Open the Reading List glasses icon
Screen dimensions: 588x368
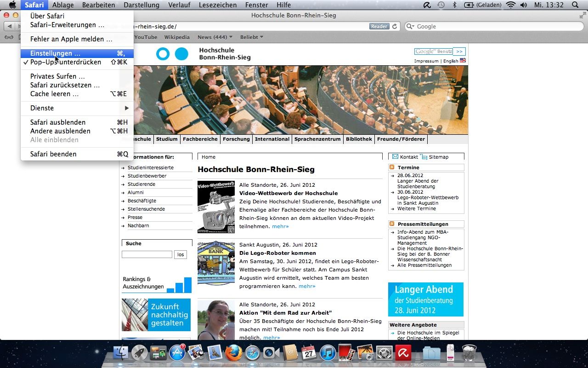(x=9, y=37)
